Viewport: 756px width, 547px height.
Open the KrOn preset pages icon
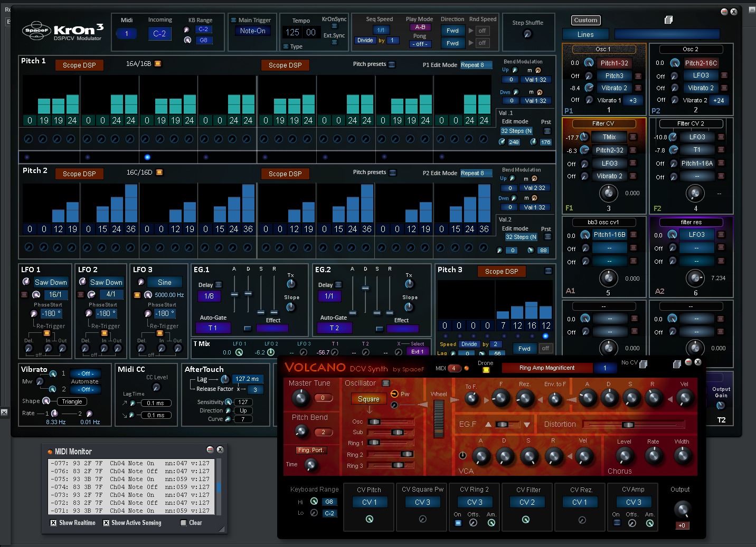click(x=668, y=20)
